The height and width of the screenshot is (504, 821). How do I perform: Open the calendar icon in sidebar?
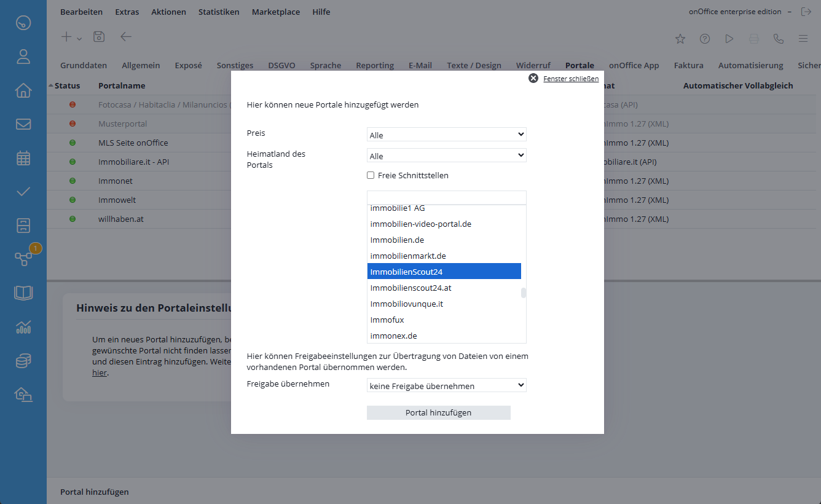pyautogui.click(x=23, y=158)
